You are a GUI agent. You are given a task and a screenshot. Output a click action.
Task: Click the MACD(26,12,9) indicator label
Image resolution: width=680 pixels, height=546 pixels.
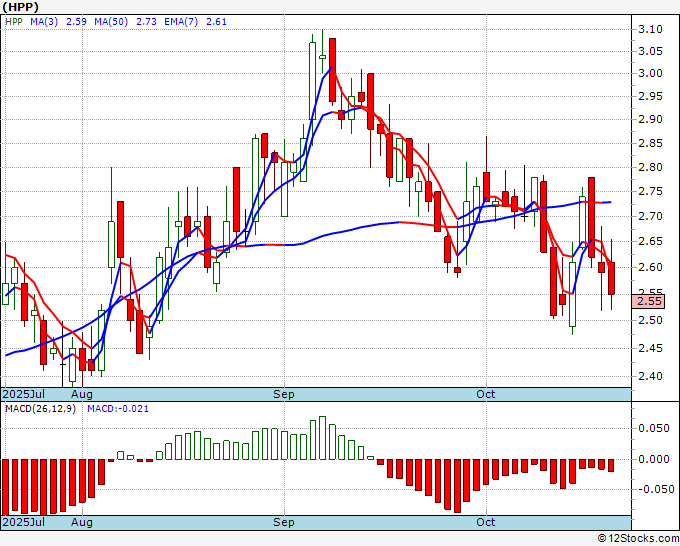pos(40,409)
